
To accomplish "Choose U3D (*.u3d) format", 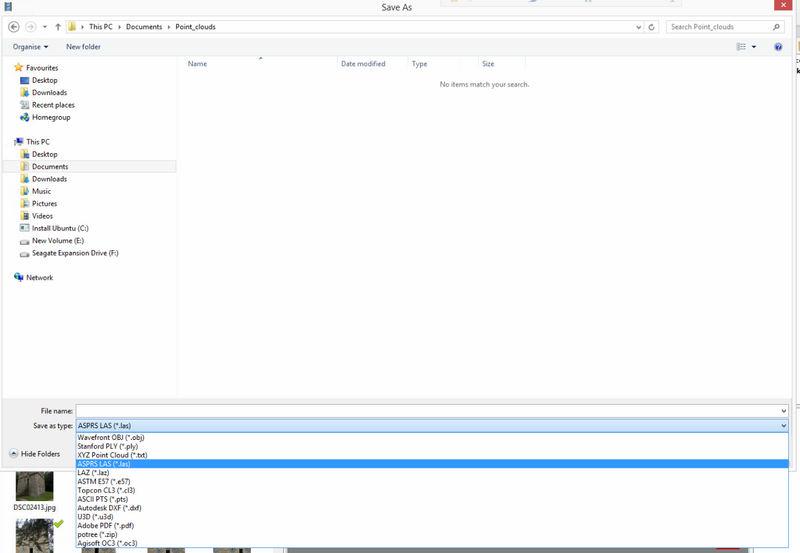I will tap(432, 517).
